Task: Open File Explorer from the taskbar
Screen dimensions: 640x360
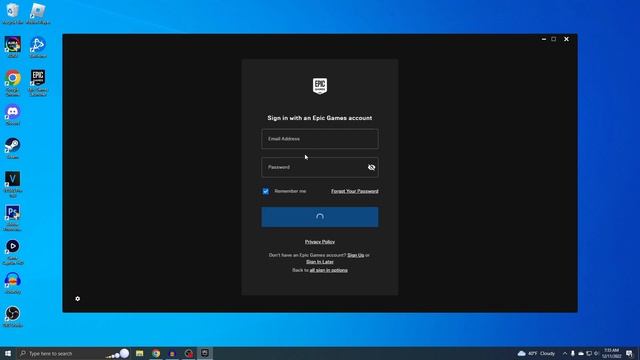Action: pyautogui.click(x=140, y=353)
